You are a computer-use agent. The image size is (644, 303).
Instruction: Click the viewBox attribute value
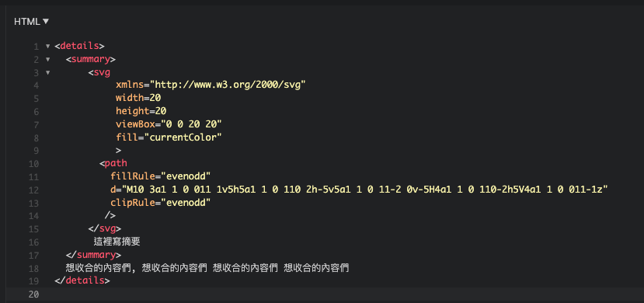pos(191,124)
